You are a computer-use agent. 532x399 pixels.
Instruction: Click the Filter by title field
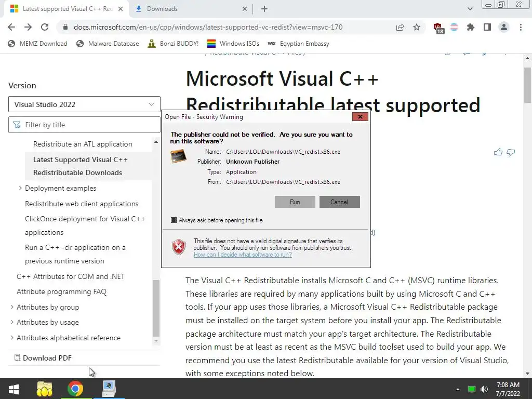click(84, 125)
